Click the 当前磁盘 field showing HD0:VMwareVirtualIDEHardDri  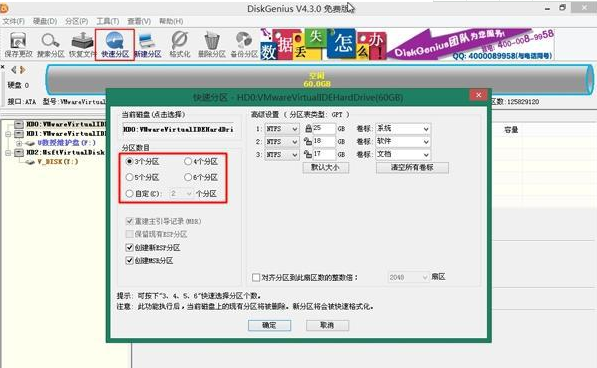(178, 129)
